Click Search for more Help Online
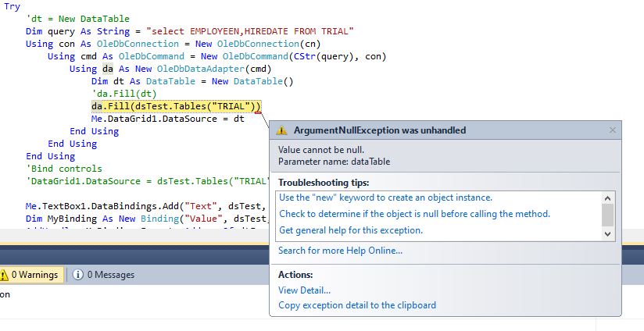644x331 pixels. tap(340, 250)
